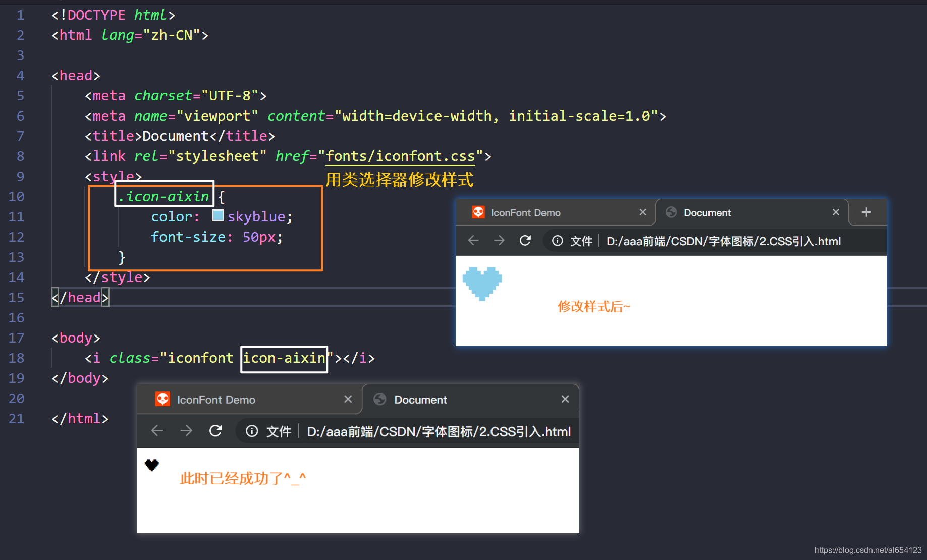View site info icon in upper browser address bar
Image resolution: width=927 pixels, height=560 pixels.
pyautogui.click(x=558, y=241)
